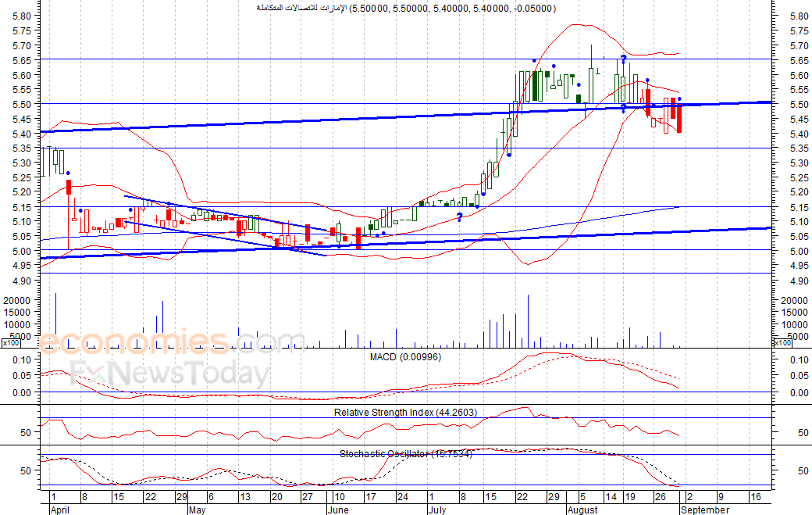Click date tick 2 in September
Screen dimensions: 812x515
coord(689,497)
